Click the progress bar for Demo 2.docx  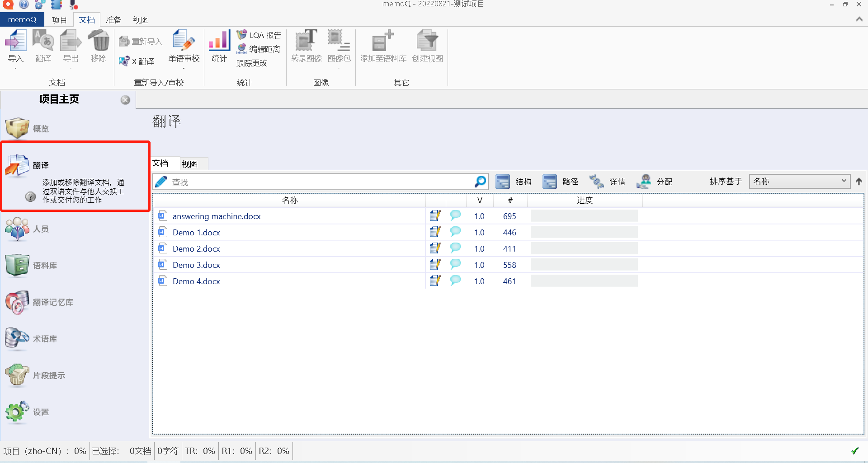[584, 248]
